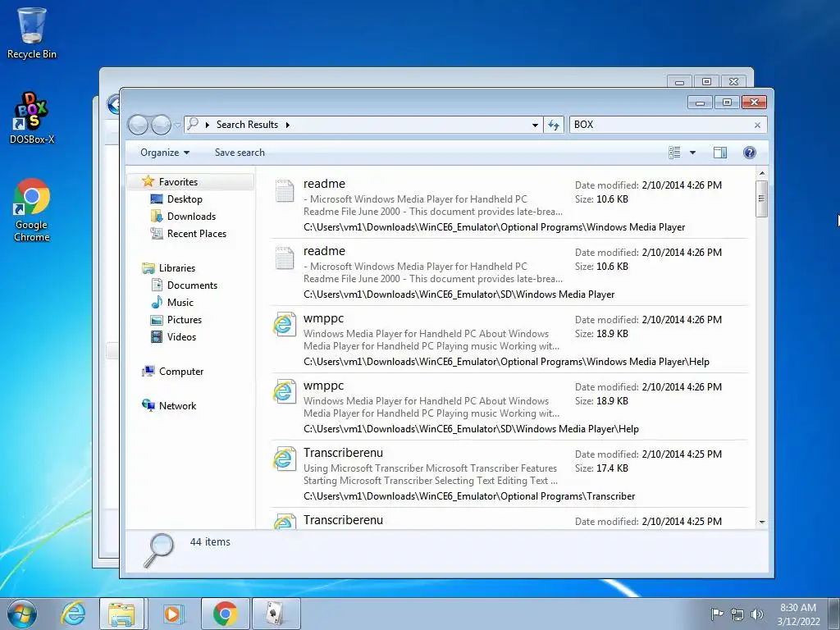Viewport: 840px width, 630px height.
Task: Click the 17.4 KB size value
Action: (612, 468)
